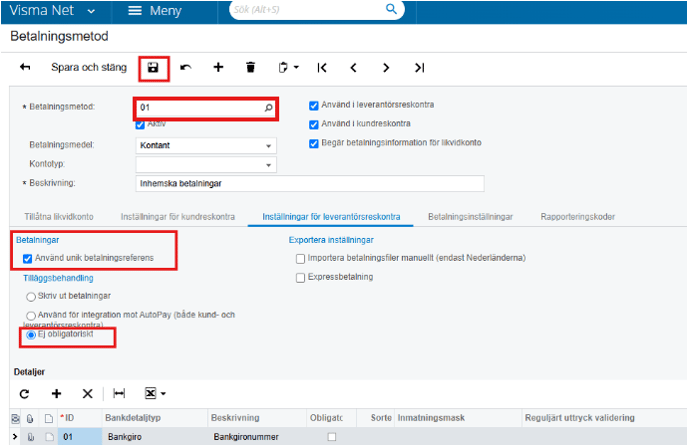Click the Beskrivning text field
Viewport: 688px width, 445px height.
click(310, 183)
